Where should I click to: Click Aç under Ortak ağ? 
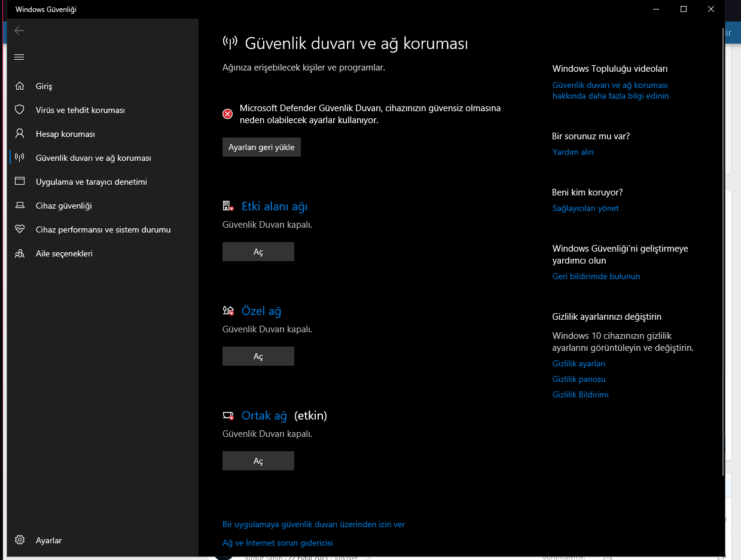(258, 461)
